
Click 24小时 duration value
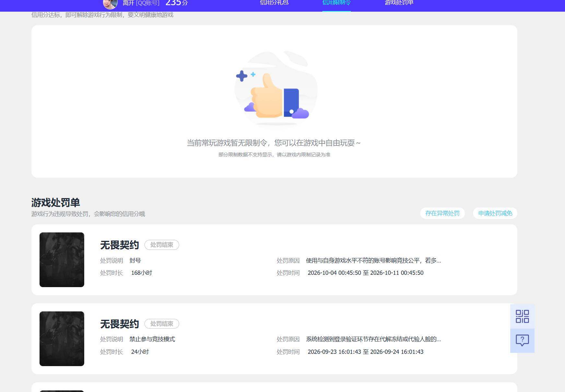(140, 352)
